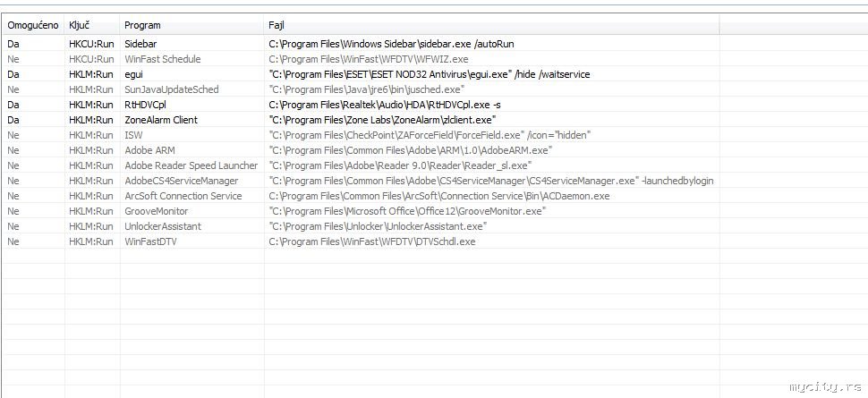Click the Ne value in GrooveMonitor row
Viewport: 868px width, 398px height.
[13, 211]
